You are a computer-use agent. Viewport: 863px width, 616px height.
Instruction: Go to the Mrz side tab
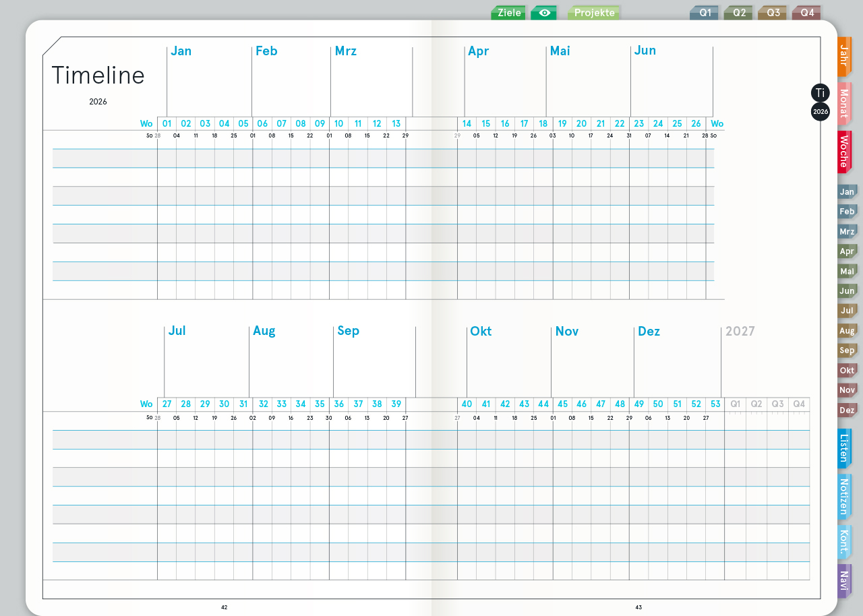[x=847, y=232]
